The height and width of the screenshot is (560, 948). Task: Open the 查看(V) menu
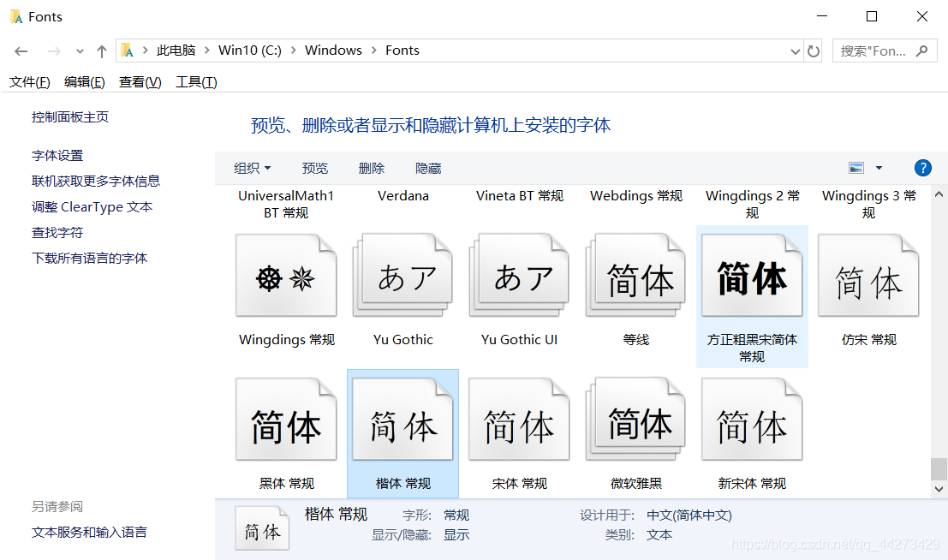pyautogui.click(x=140, y=82)
